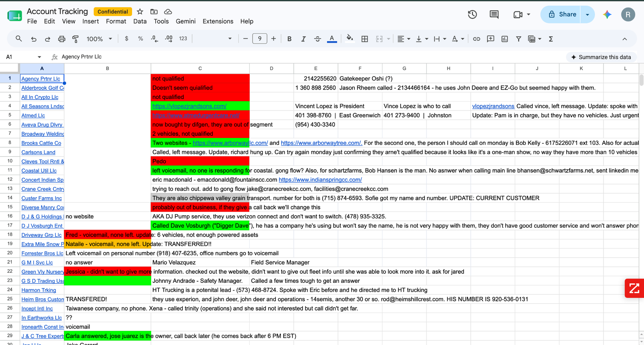
Task: Open the vlopezjrandsons.com link in column C
Action: [189, 106]
